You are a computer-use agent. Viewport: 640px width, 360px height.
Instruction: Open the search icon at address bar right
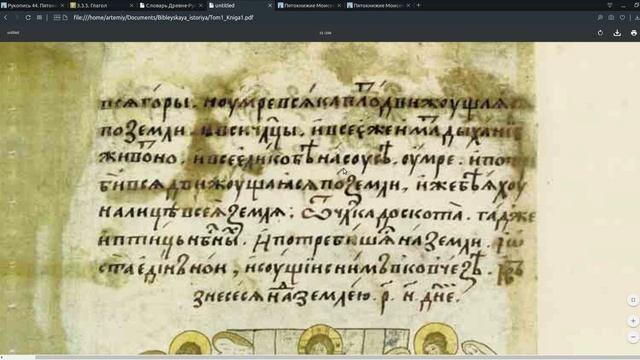tap(600, 18)
